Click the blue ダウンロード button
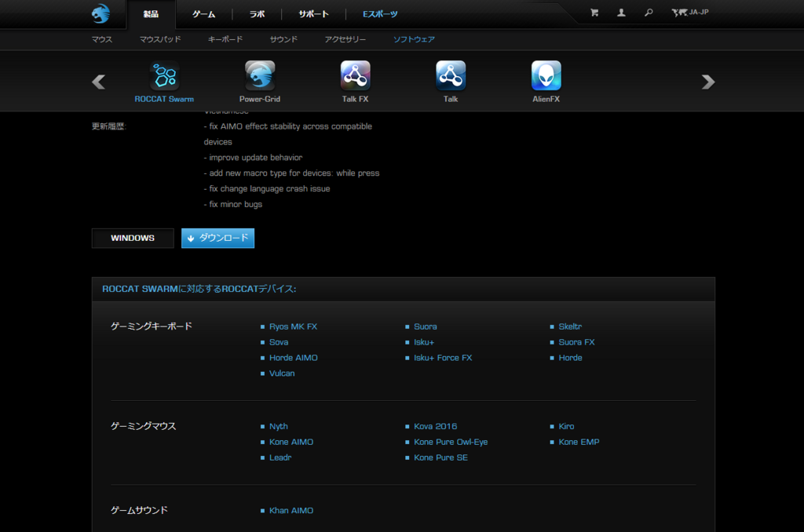 click(x=218, y=239)
